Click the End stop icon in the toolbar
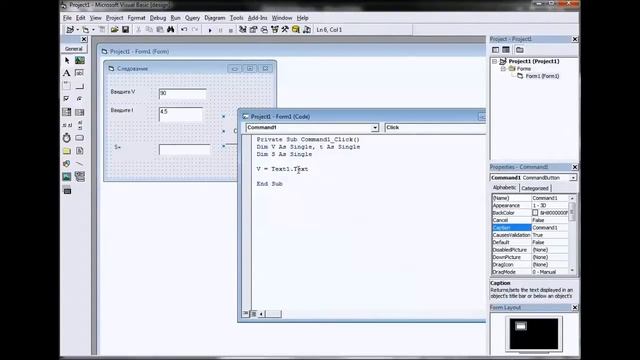This screenshot has width=640, height=360. pos(231,30)
